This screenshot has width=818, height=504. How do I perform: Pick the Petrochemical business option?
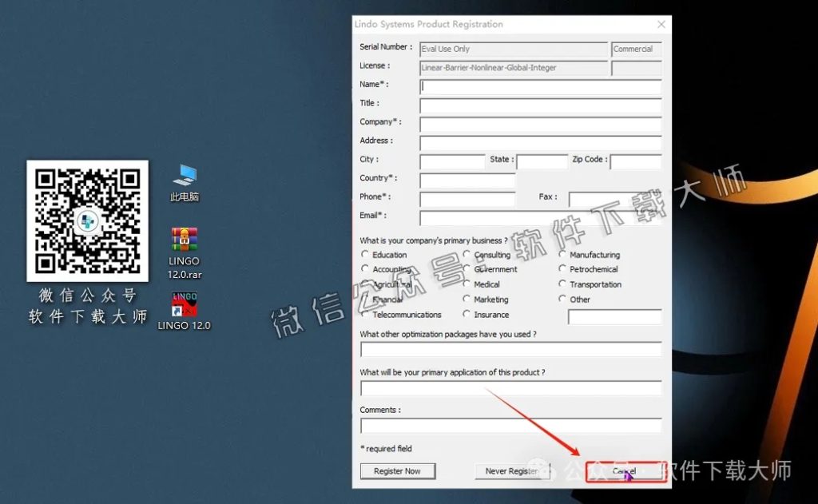click(x=563, y=269)
